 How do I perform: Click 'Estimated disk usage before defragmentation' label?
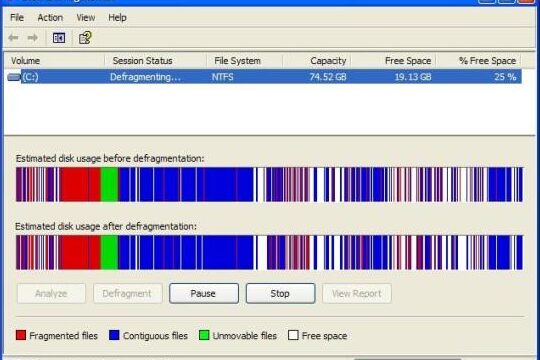pyautogui.click(x=110, y=158)
